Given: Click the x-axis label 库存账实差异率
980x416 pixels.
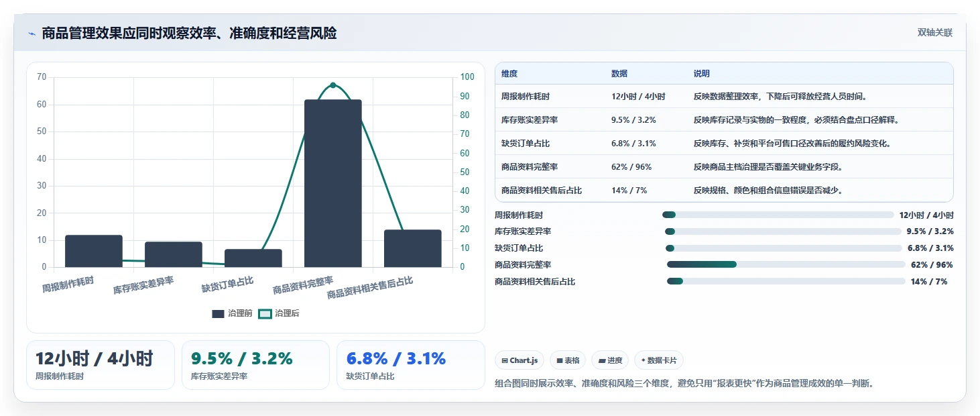Looking at the screenshot, I should tap(143, 286).
